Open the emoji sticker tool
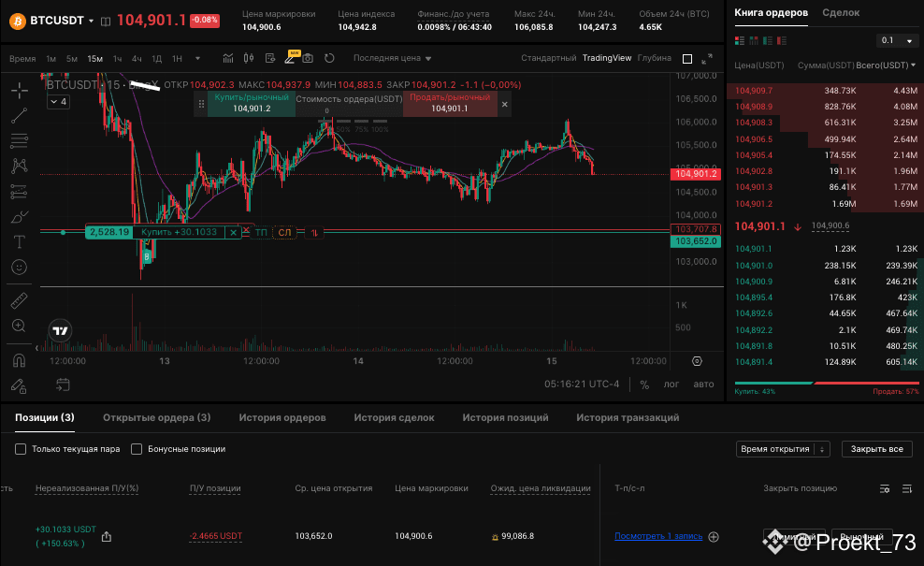 coord(19,267)
